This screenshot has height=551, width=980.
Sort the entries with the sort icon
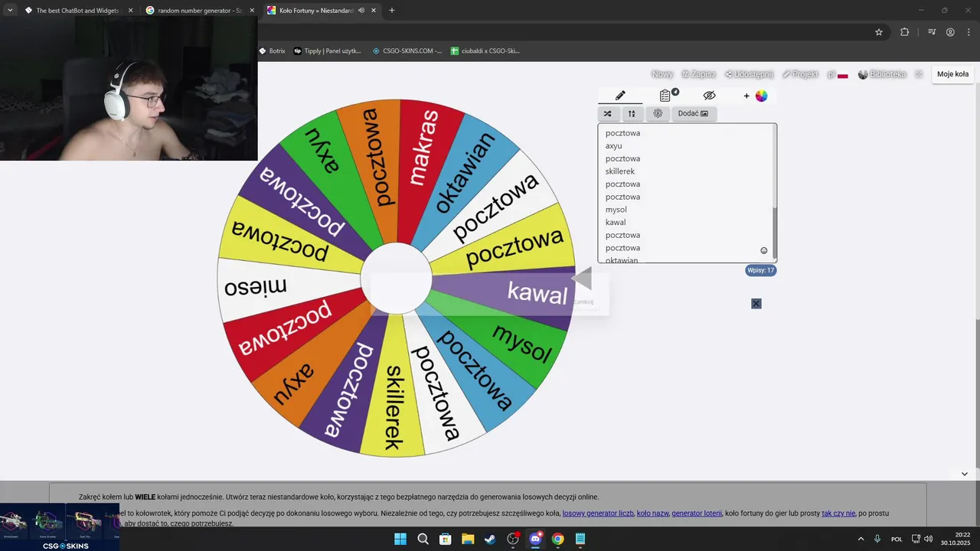point(632,113)
